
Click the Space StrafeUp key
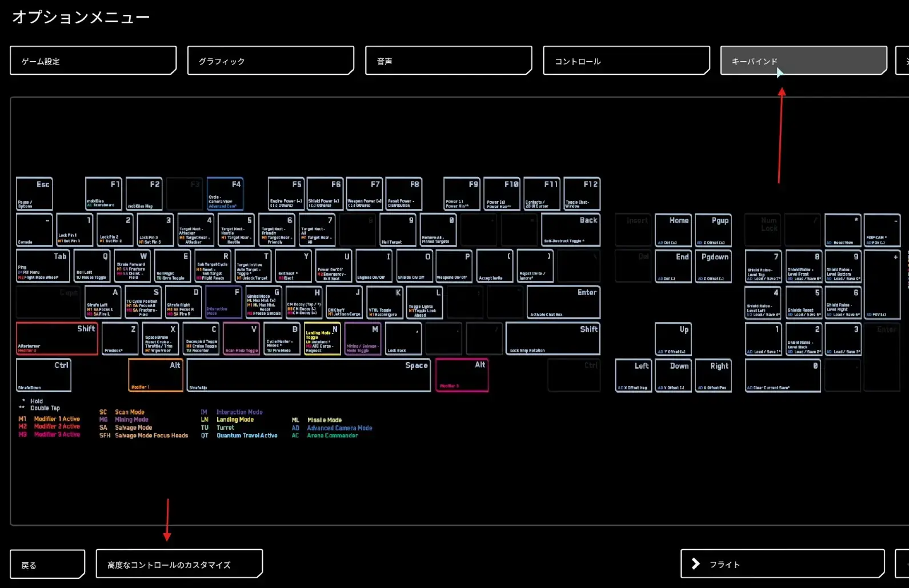click(x=309, y=375)
